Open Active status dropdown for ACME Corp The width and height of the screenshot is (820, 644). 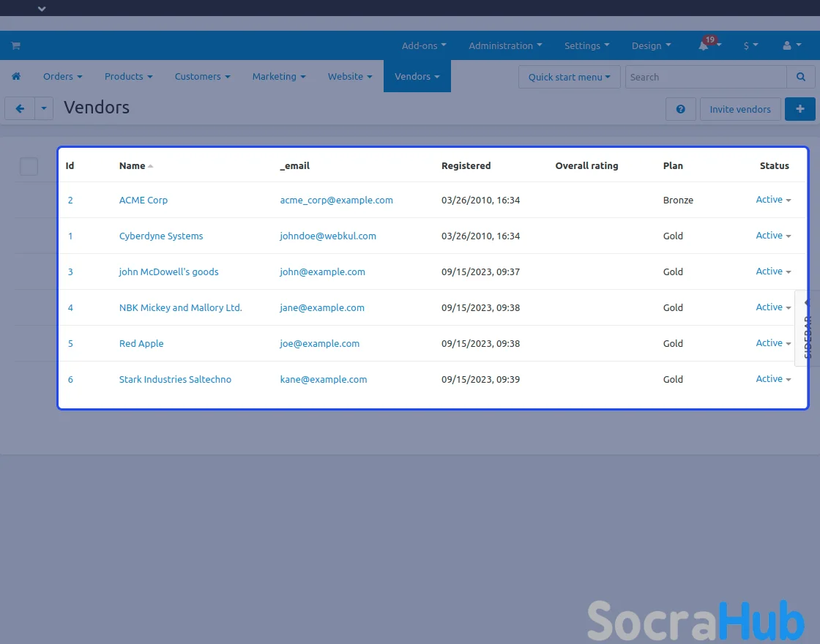773,200
